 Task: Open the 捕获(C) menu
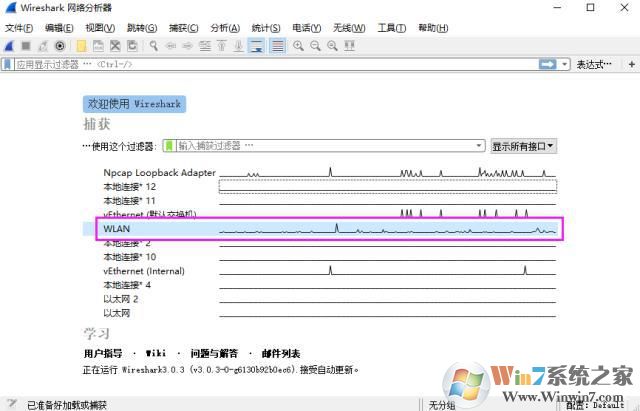click(183, 28)
